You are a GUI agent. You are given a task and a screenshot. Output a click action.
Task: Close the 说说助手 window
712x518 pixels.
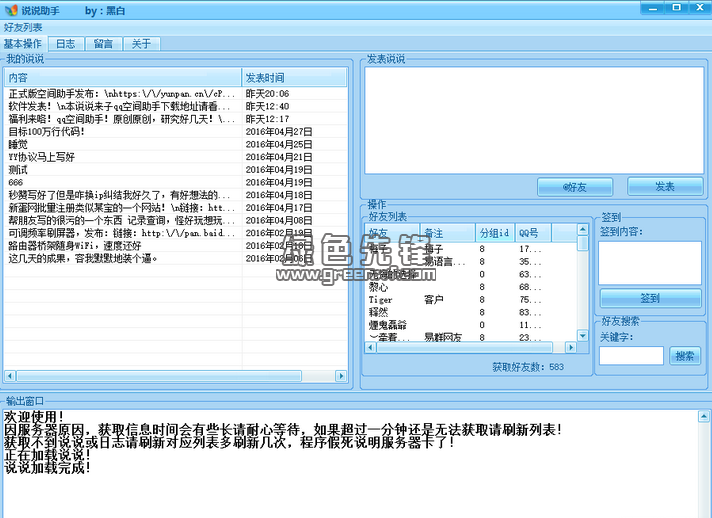point(700,7)
